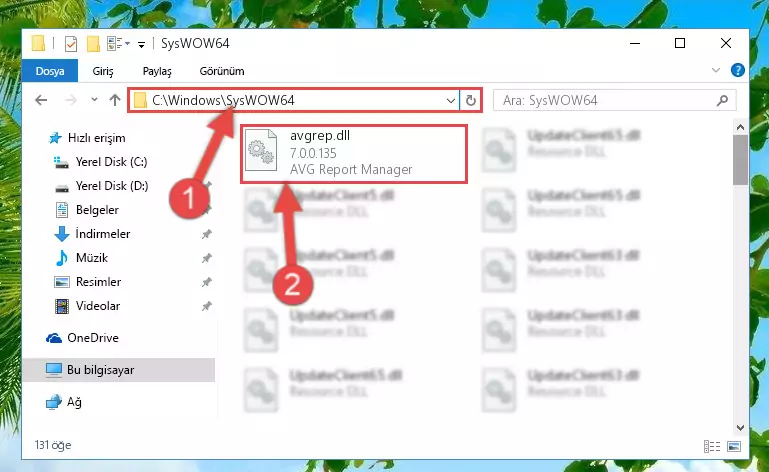The height and width of the screenshot is (472, 769).
Task: Switch to details view in status bar
Action: (712, 446)
